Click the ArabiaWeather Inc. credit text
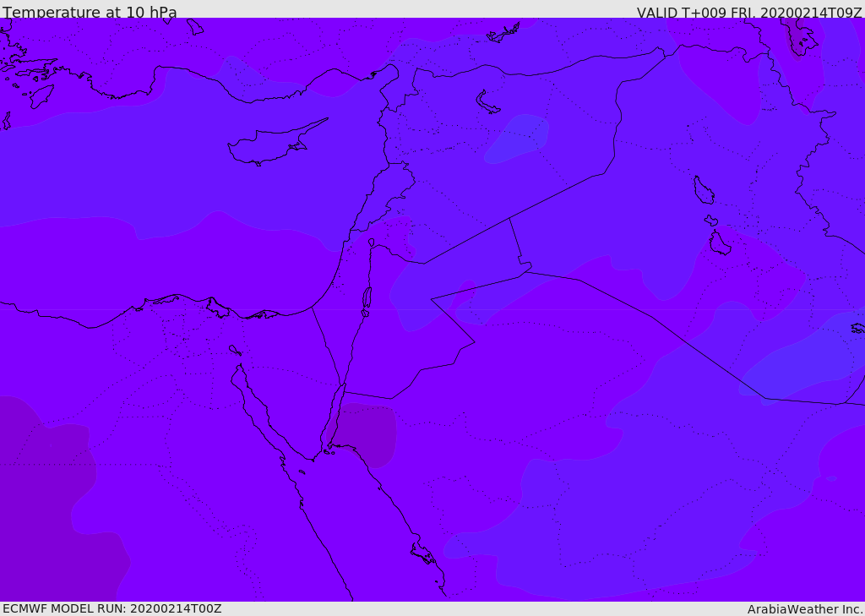 [804, 608]
